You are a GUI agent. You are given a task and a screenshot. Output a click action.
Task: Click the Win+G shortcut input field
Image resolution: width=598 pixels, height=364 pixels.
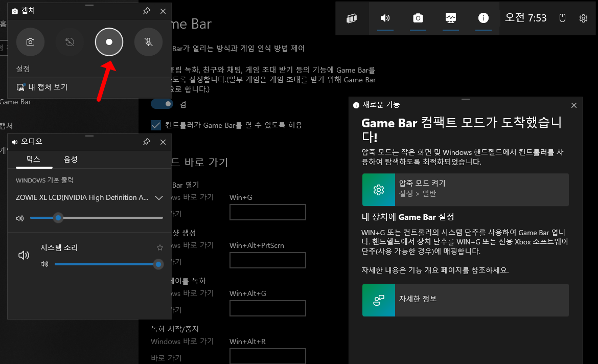267,212
